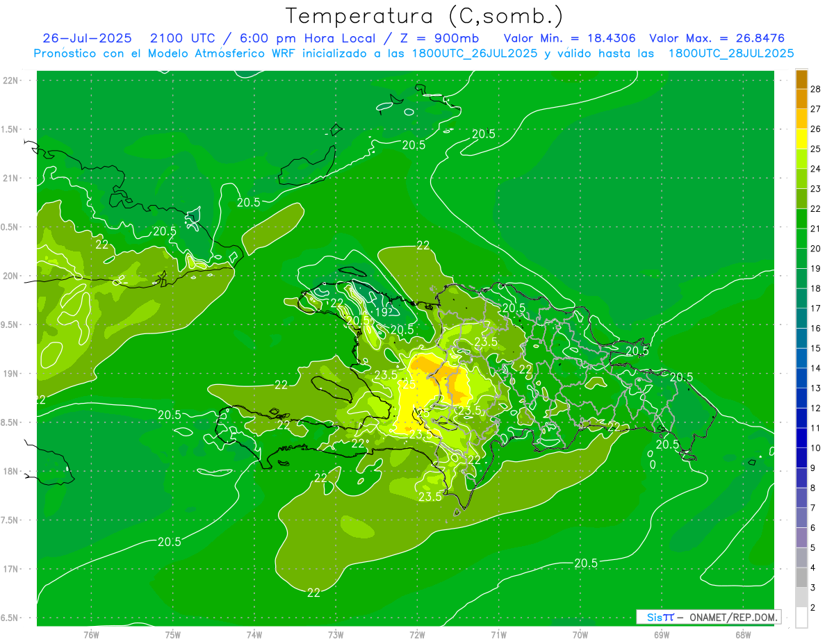Click the validity end time '1800UTC_28JUL2025'

[730, 53]
